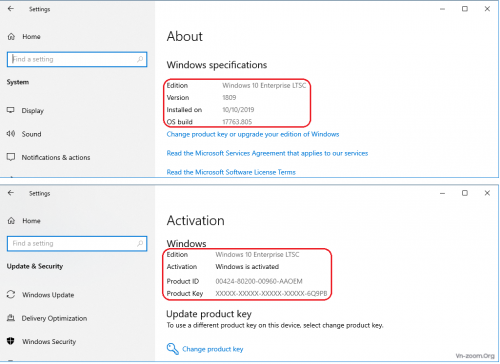Focus the search box in the About window
Image resolution: width=500 pixels, height=364 pixels.
click(x=77, y=59)
